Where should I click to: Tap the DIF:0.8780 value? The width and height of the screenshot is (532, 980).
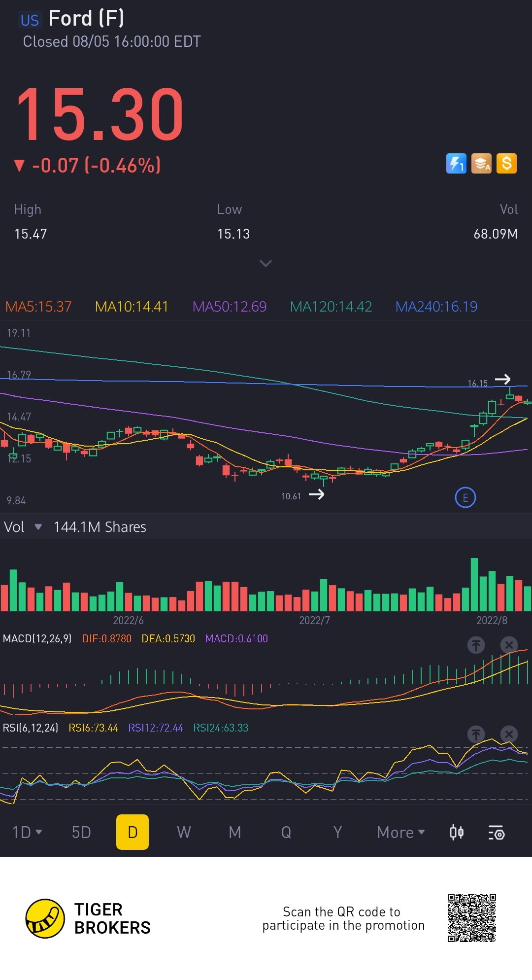(x=106, y=639)
